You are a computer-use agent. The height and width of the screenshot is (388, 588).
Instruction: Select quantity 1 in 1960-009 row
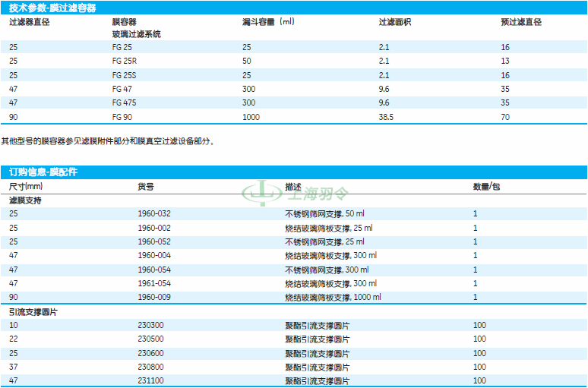(476, 297)
